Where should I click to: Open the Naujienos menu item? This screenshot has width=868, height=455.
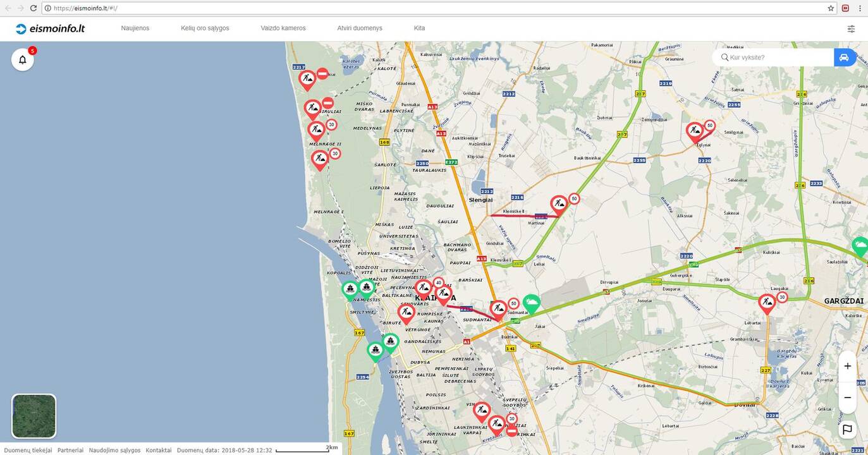135,28
